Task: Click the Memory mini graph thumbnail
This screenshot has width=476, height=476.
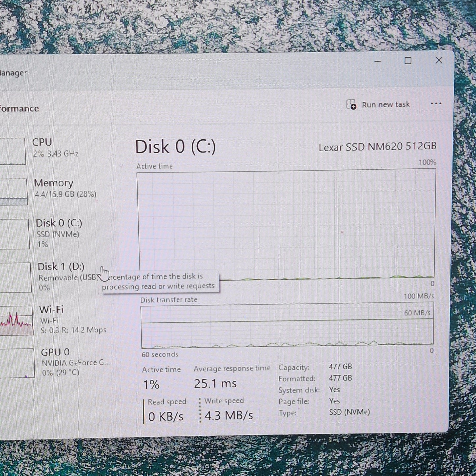Action: click(x=14, y=192)
